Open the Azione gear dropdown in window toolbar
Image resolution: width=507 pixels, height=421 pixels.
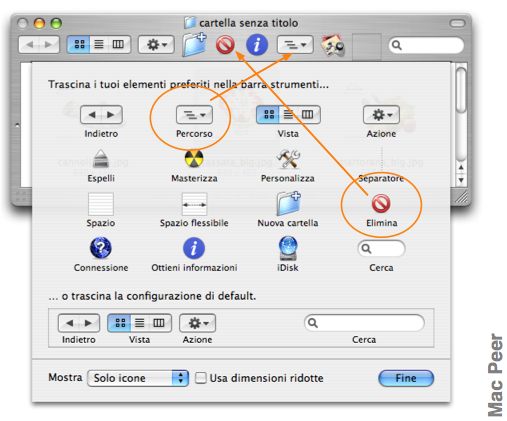click(x=156, y=44)
